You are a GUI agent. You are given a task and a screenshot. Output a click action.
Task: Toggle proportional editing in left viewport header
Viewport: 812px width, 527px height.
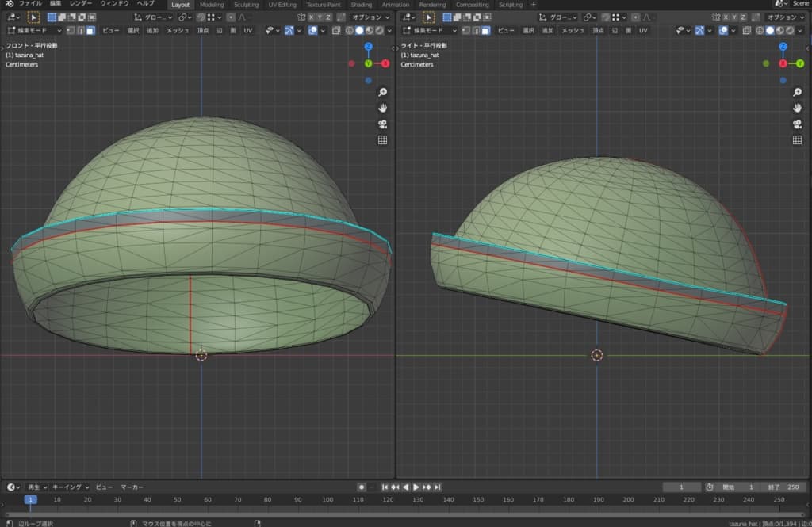click(x=230, y=17)
